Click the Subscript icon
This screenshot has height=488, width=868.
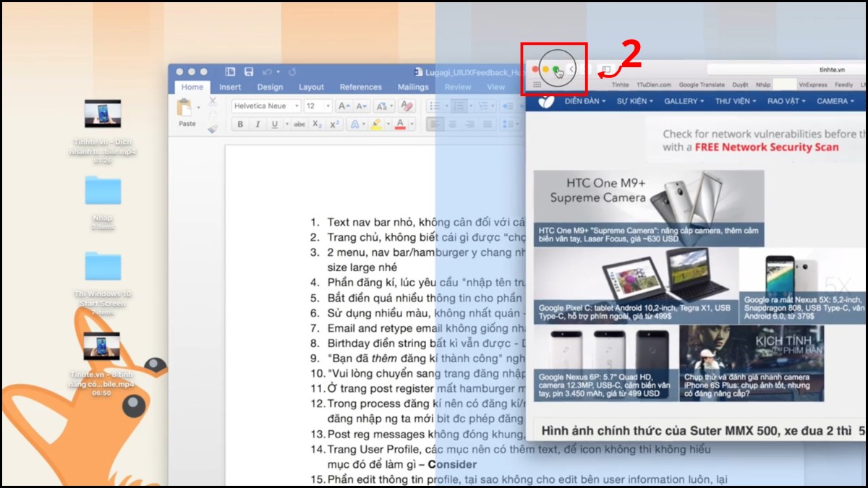pos(315,124)
